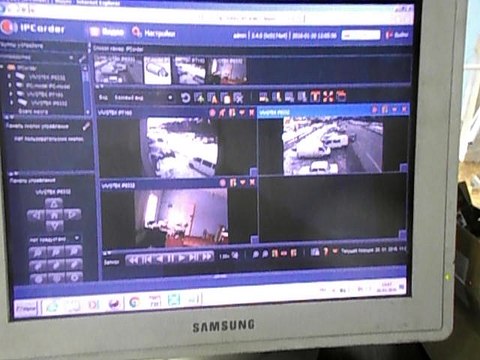This screenshot has width=480, height=360.
Task: Expand the fourth VIVOTEK camera node in tree
Action: [12, 103]
